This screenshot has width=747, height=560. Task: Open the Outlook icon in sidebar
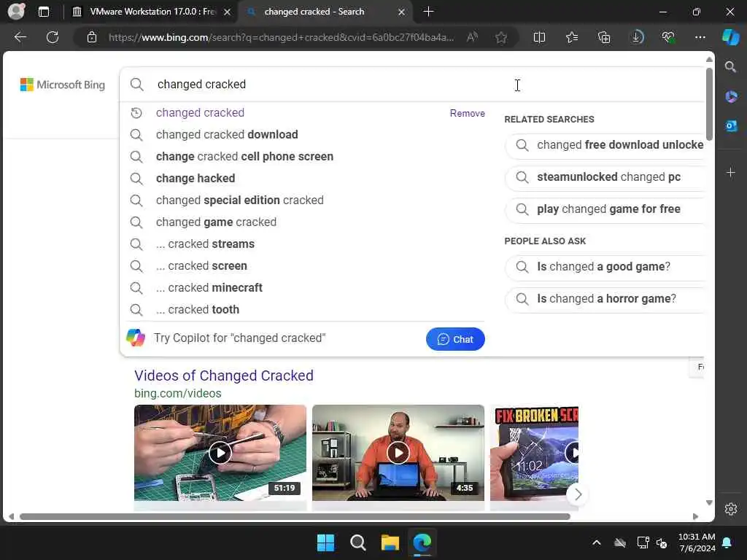(731, 125)
